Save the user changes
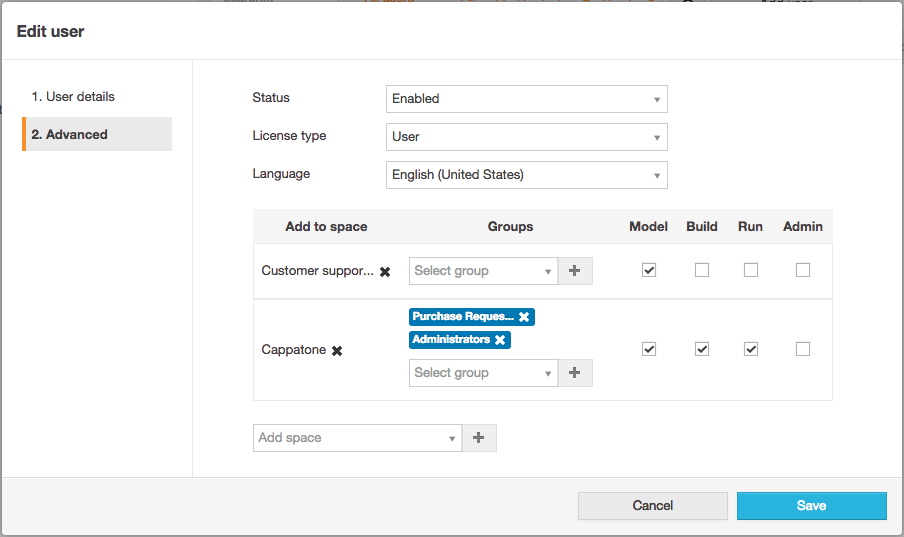Screen dimensions: 904x537 coord(811,506)
